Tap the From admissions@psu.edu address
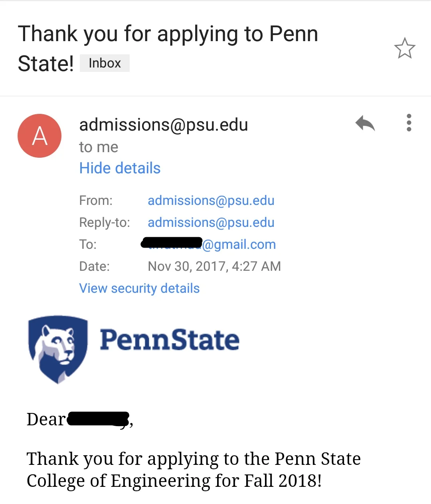Image resolution: width=431 pixels, height=504 pixels. (211, 200)
